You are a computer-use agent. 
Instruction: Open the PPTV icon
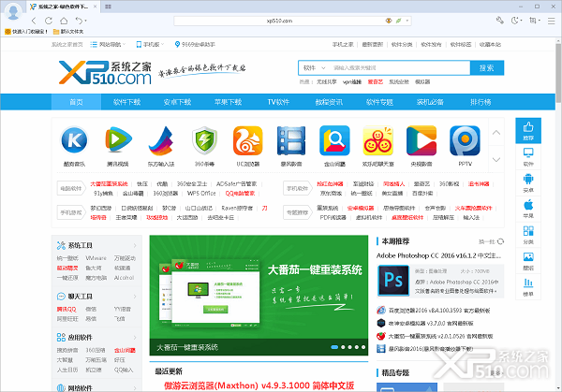coord(465,140)
